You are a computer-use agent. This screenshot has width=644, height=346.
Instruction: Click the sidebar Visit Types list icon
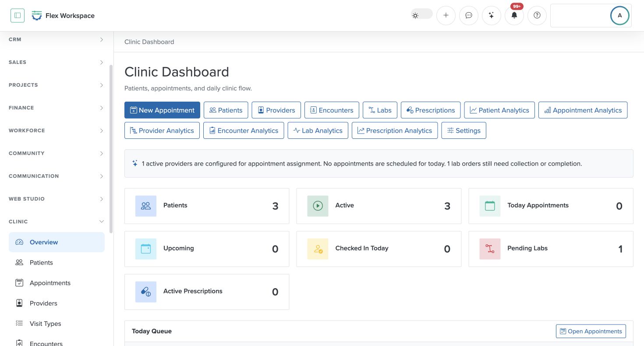pyautogui.click(x=19, y=324)
